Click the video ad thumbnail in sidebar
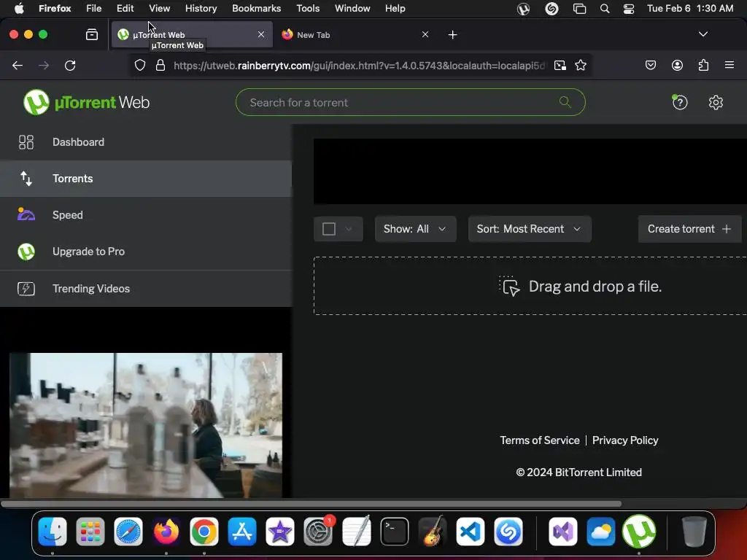The image size is (747, 560). (x=146, y=425)
